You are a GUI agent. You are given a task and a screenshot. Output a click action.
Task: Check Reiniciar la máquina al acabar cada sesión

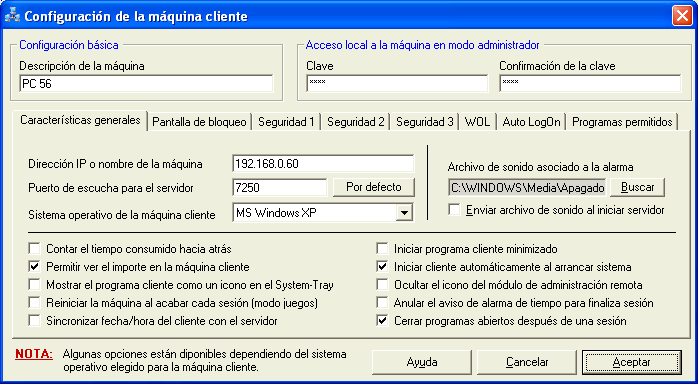[x=34, y=303]
